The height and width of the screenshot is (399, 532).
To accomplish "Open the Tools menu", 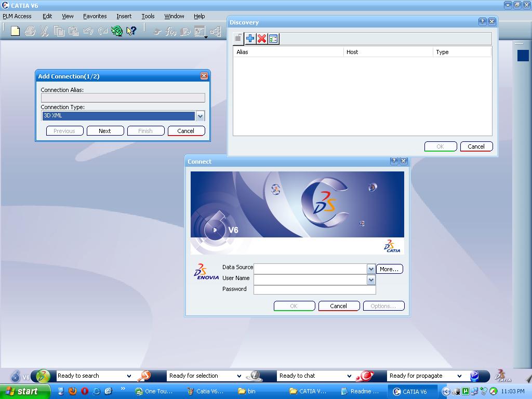I will coord(148,16).
